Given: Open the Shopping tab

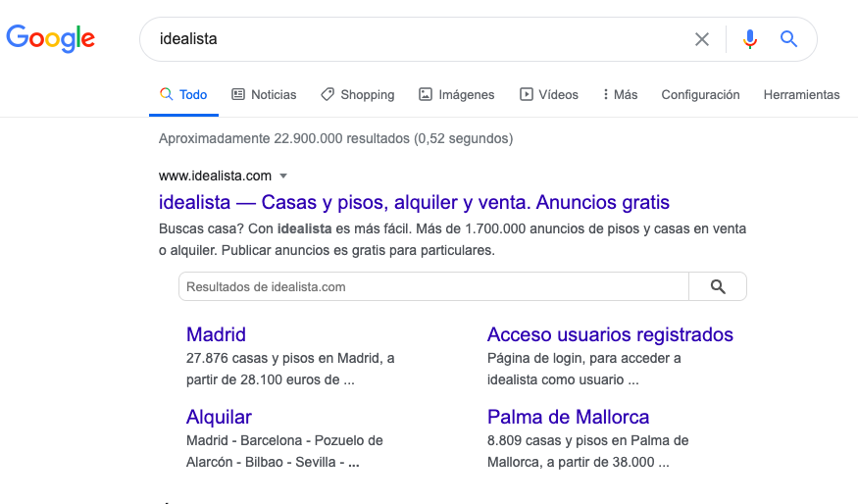Looking at the screenshot, I should 357,95.
